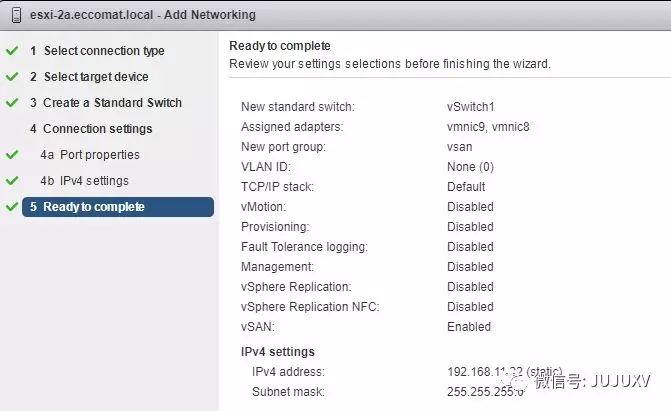
Task: Click green checkmark beside IPv4 settings step
Action: 12,181
